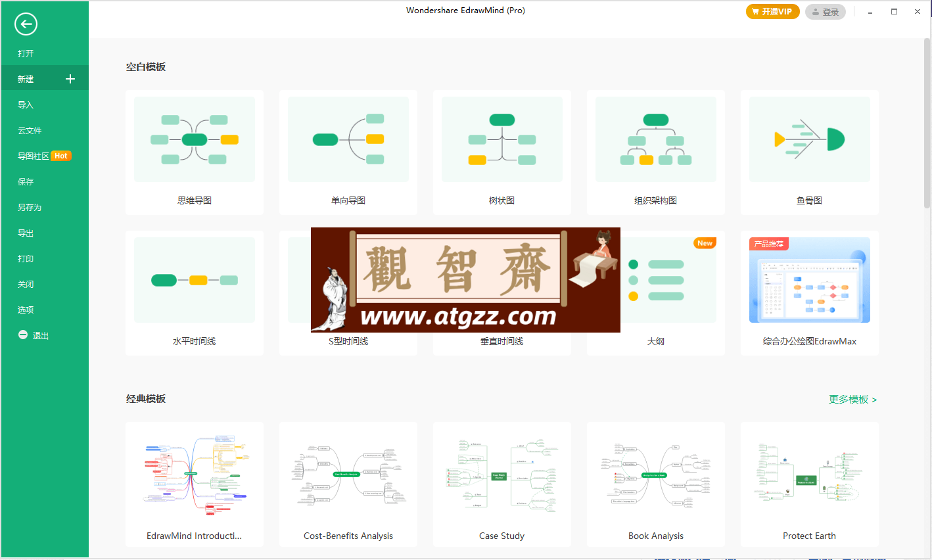Click 导出 export in sidebar
932x560 pixels.
(26, 233)
